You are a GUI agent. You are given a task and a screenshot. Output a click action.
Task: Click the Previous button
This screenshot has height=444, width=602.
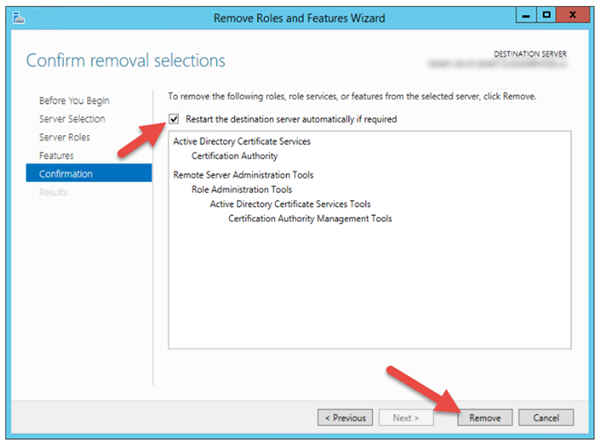[x=345, y=417]
